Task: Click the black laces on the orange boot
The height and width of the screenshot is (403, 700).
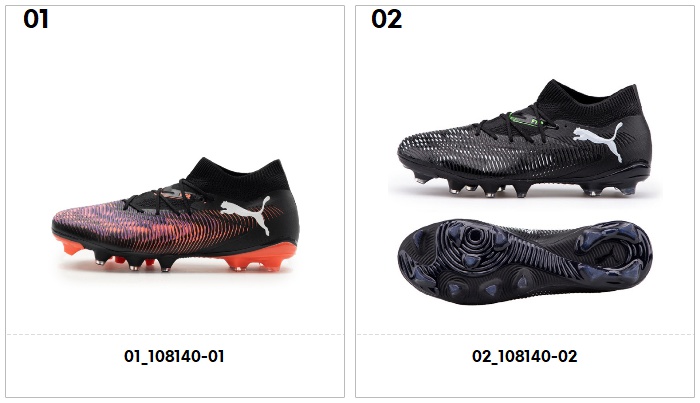Action: tap(167, 197)
